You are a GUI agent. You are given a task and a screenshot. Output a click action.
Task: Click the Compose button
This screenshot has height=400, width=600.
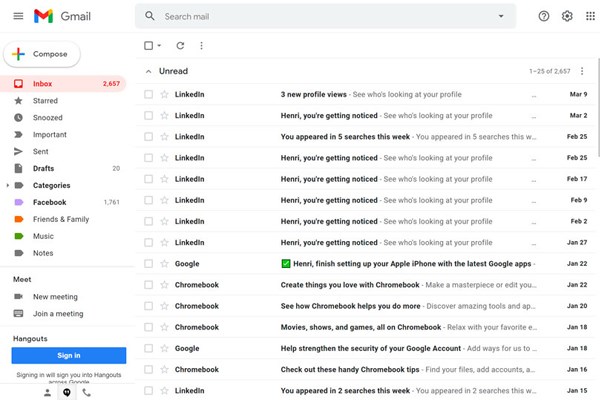(42, 54)
